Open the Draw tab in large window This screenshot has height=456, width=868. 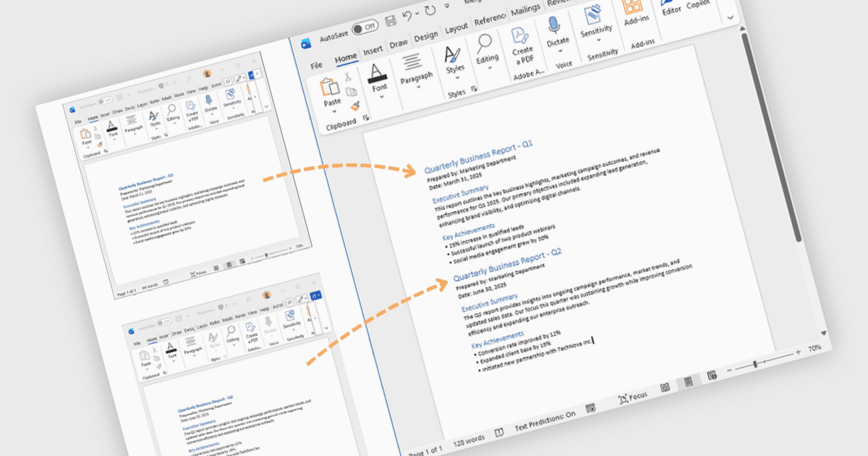point(399,43)
